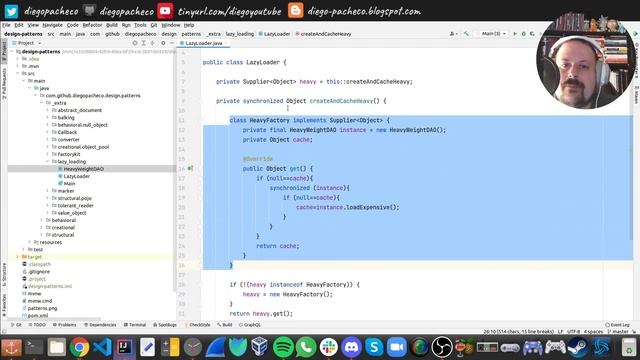Click the lazy_loading breadcrumb
Viewport: 640px width, 360px height.
(240, 34)
